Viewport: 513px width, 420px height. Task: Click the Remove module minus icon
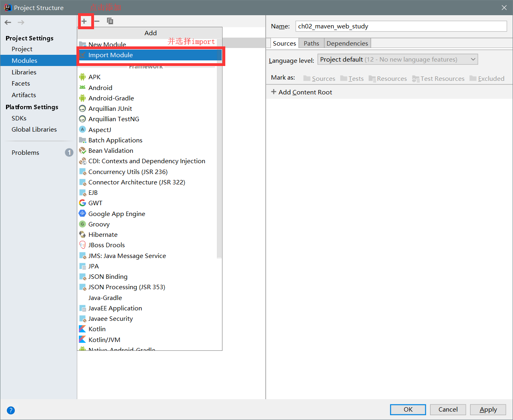96,21
